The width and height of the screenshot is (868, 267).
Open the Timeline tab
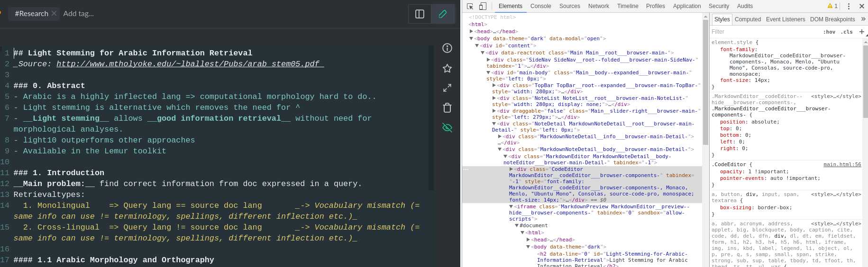[x=628, y=6]
